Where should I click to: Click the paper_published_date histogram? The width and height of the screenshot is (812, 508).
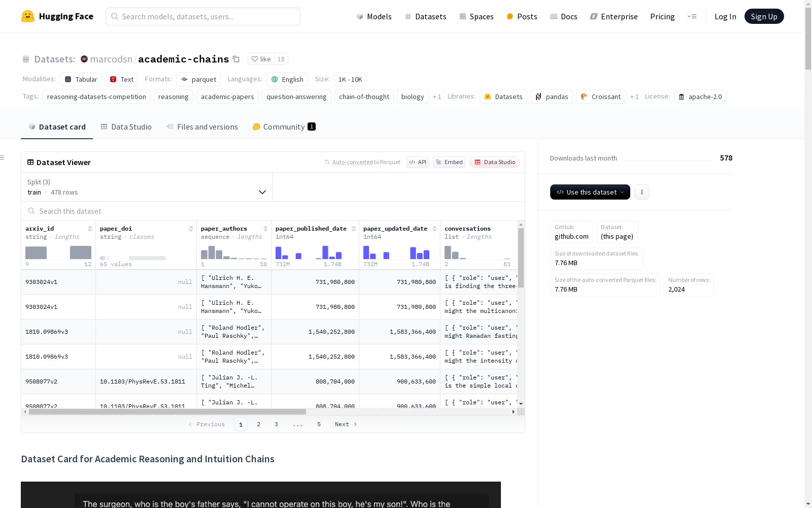[309, 252]
